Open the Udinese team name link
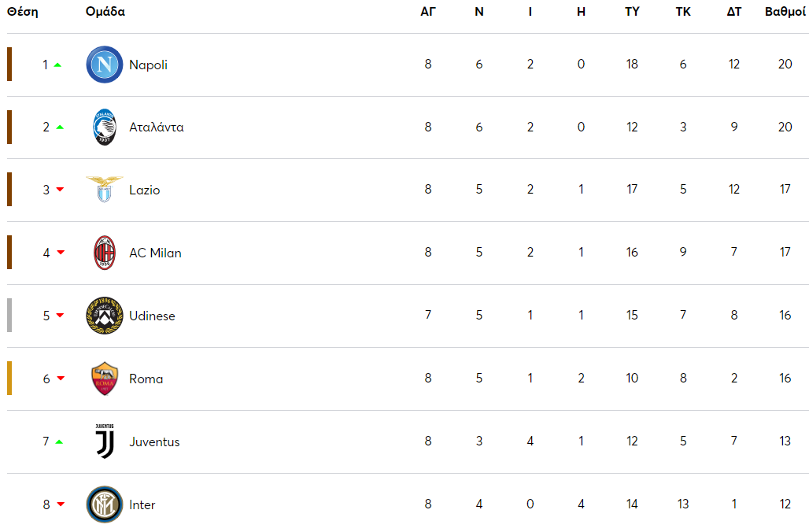Screen dimensions: 809x532 coord(152,316)
